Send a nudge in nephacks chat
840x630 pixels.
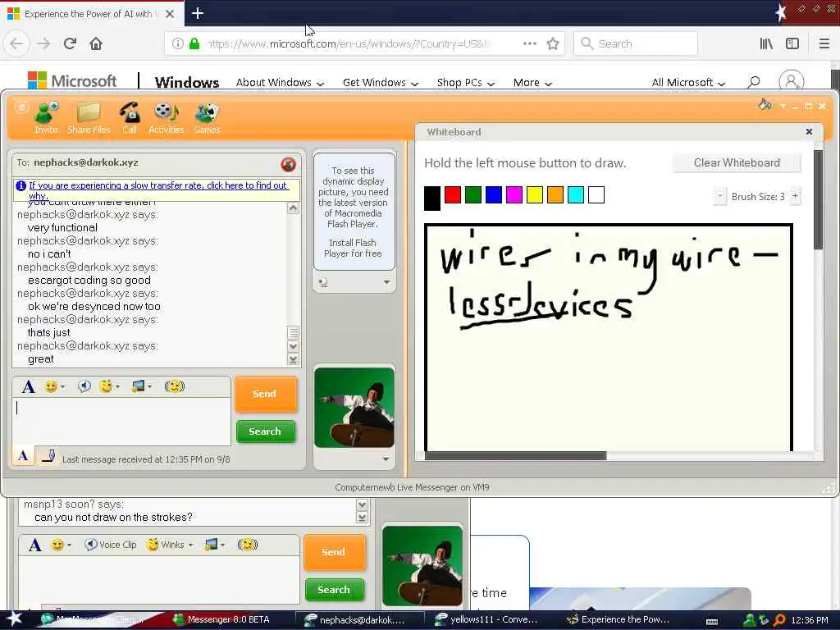175,386
